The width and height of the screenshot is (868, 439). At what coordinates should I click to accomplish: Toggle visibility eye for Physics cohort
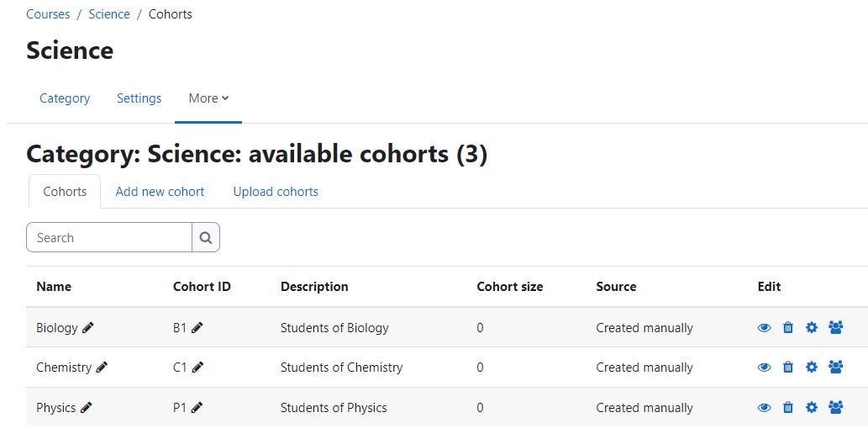(x=764, y=407)
